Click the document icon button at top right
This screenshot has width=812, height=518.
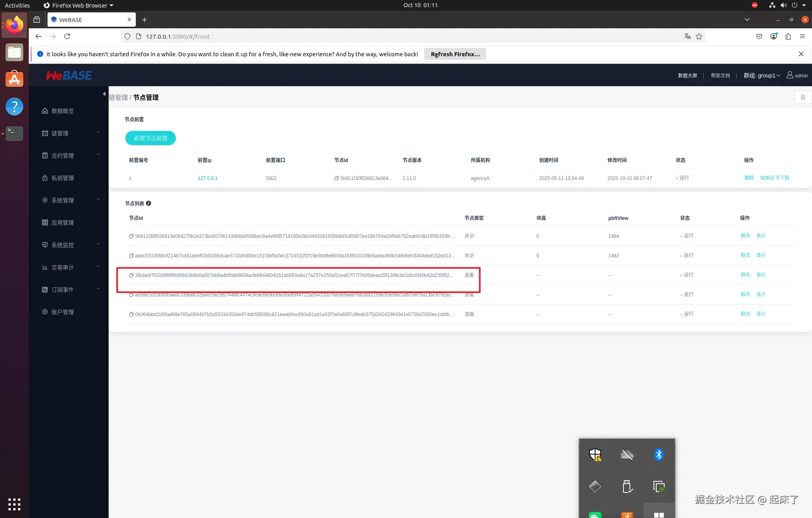point(803,97)
